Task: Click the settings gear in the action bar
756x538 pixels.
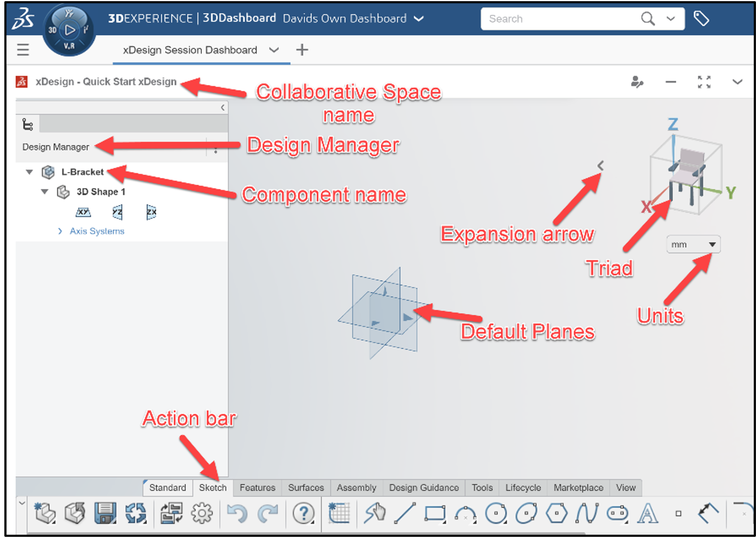Action: click(202, 513)
